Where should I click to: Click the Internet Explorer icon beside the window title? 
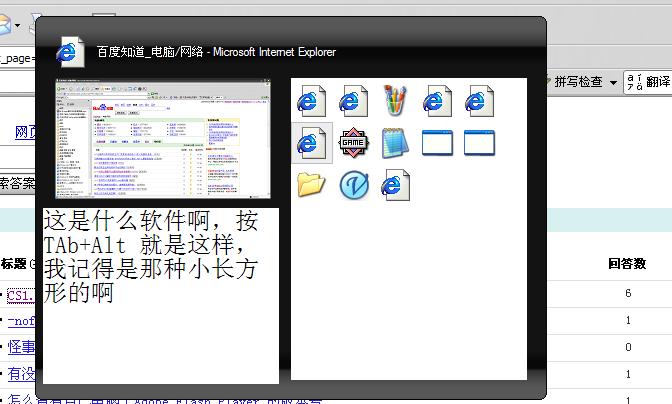(70, 52)
